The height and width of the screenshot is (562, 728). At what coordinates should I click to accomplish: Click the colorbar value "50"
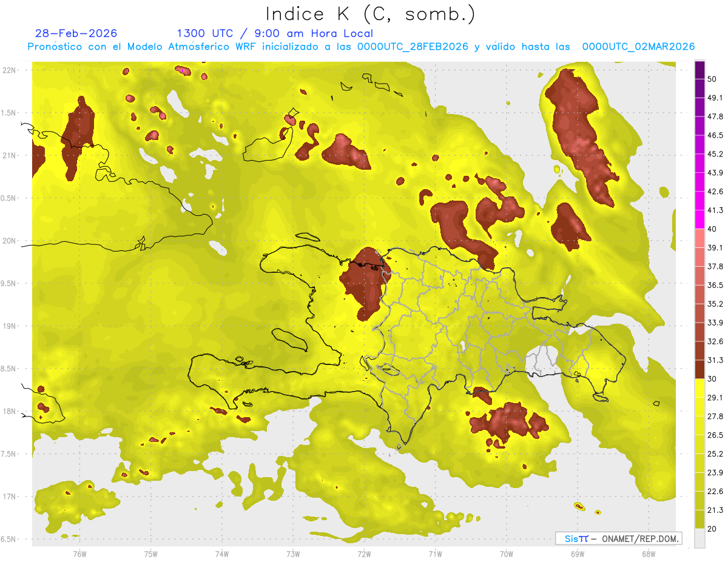pyautogui.click(x=712, y=79)
